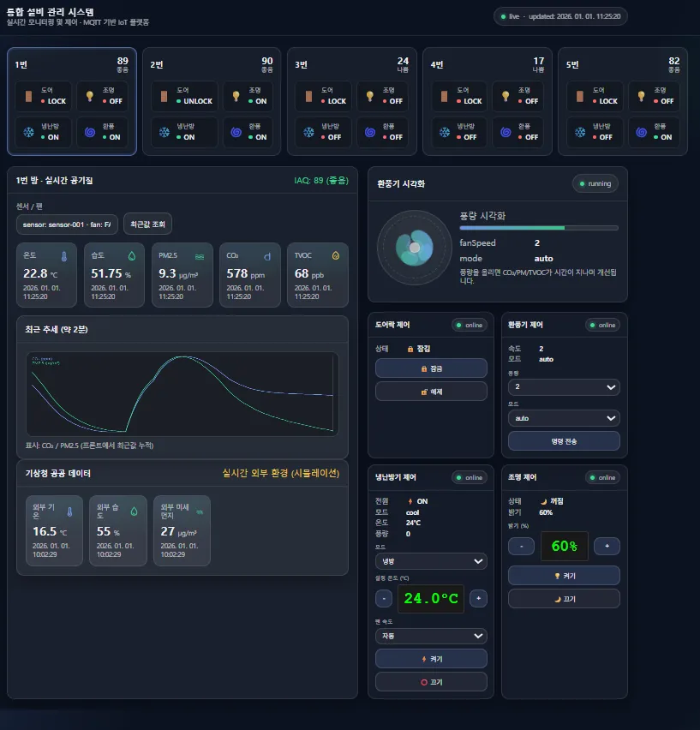Click the spiral ventilation icon in room 5번
This screenshot has width=700, height=730.
click(642, 132)
